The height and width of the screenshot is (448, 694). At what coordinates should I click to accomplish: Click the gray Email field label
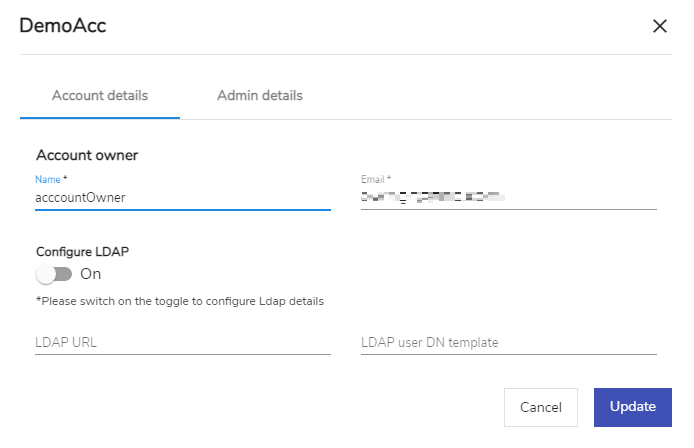373,179
